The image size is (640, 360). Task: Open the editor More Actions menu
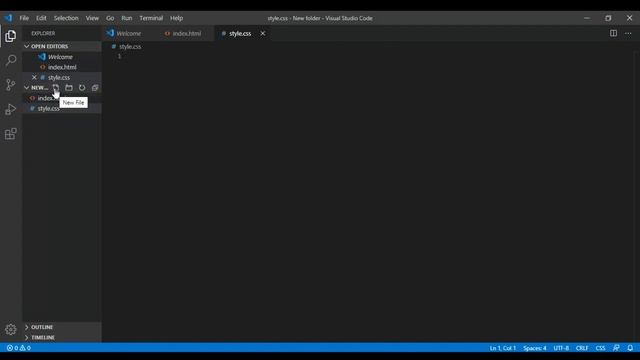click(628, 33)
